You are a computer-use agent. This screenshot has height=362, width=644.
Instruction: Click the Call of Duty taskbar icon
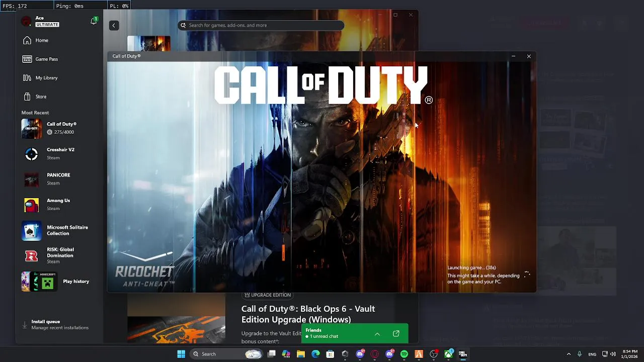click(x=463, y=354)
